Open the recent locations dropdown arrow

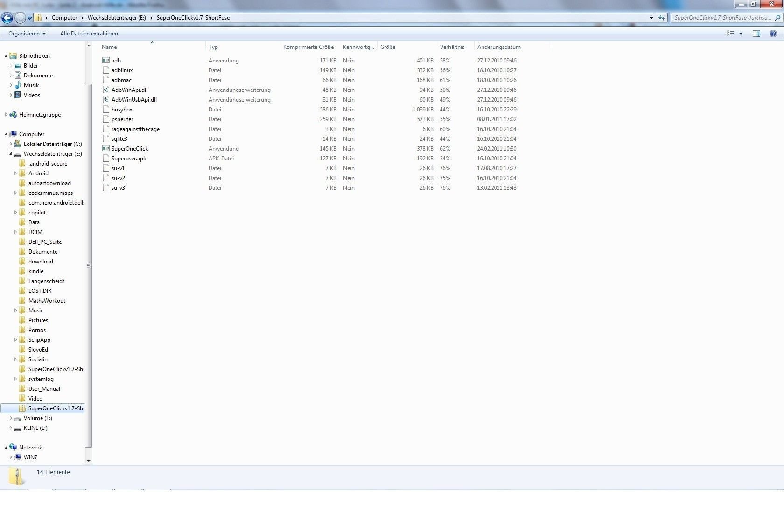coord(29,18)
